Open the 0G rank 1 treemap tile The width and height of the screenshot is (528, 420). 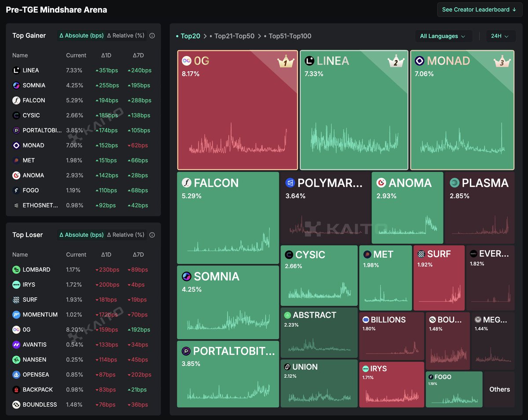point(238,110)
